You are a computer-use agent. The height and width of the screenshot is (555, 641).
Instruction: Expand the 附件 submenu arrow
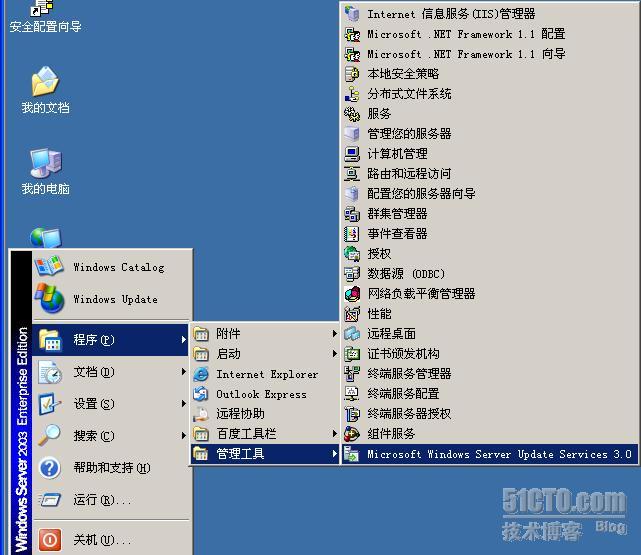(335, 334)
